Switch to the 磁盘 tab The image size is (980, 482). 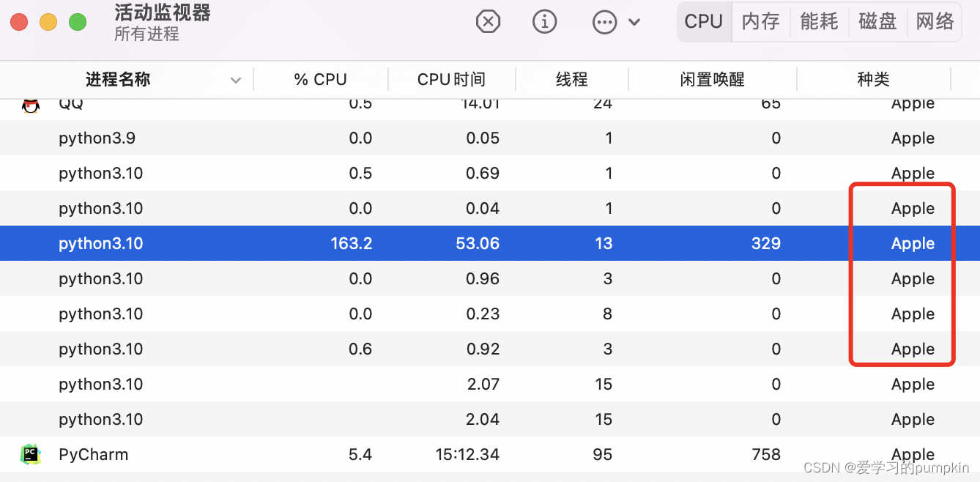877,21
